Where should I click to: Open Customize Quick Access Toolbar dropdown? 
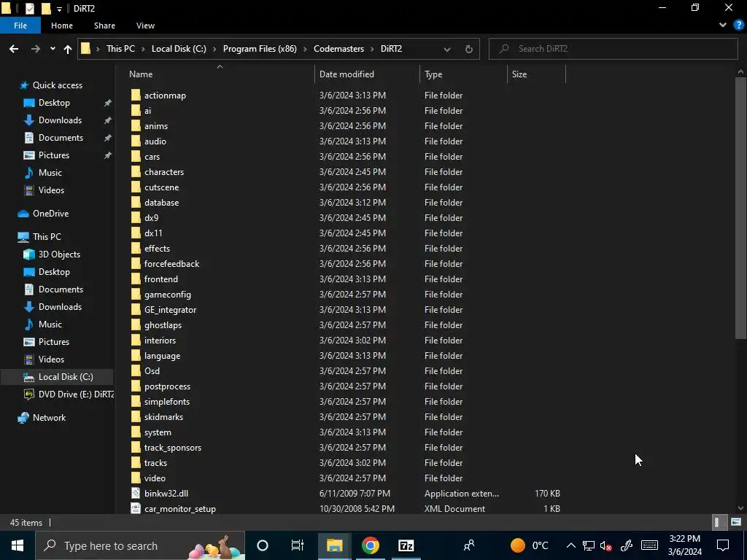[59, 9]
